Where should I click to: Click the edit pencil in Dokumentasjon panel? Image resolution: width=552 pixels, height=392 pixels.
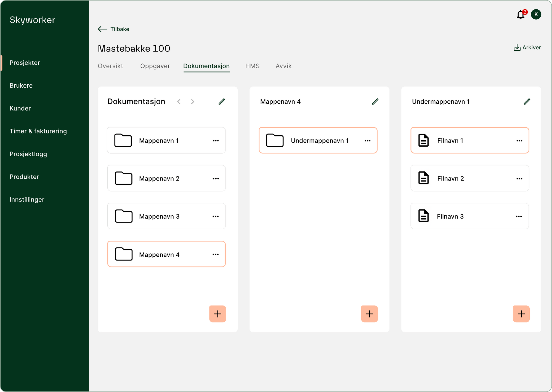[x=222, y=101]
